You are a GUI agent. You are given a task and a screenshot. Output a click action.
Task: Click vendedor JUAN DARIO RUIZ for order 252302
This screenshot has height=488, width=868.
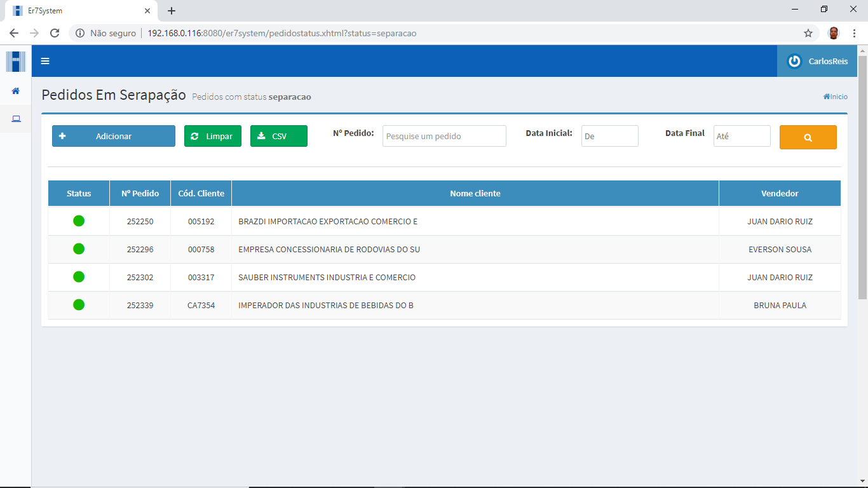tap(780, 278)
